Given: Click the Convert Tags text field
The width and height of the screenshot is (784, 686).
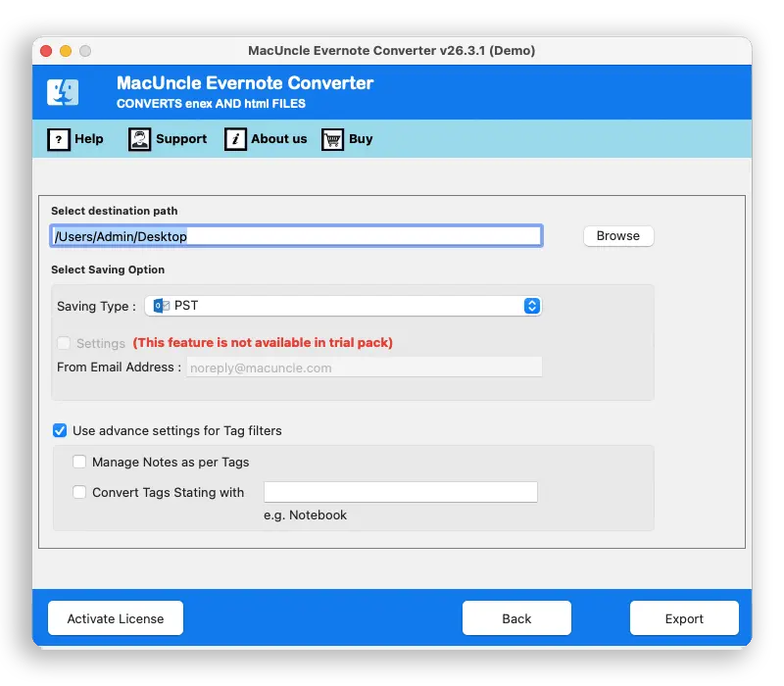Looking at the screenshot, I should (x=401, y=492).
